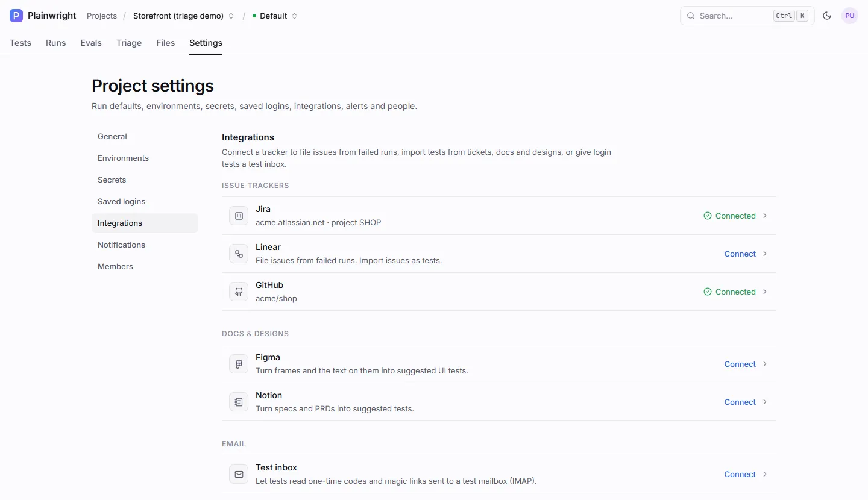Open General settings in the sidebar
868x500 pixels.
[145, 136]
